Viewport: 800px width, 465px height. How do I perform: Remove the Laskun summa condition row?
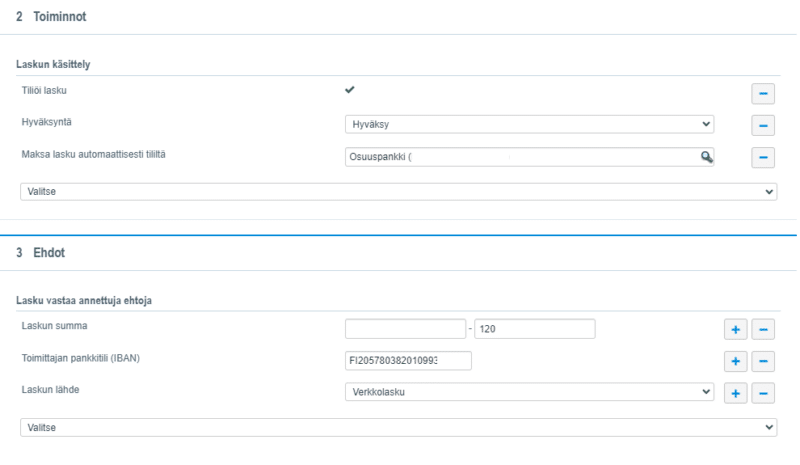pyautogui.click(x=763, y=329)
